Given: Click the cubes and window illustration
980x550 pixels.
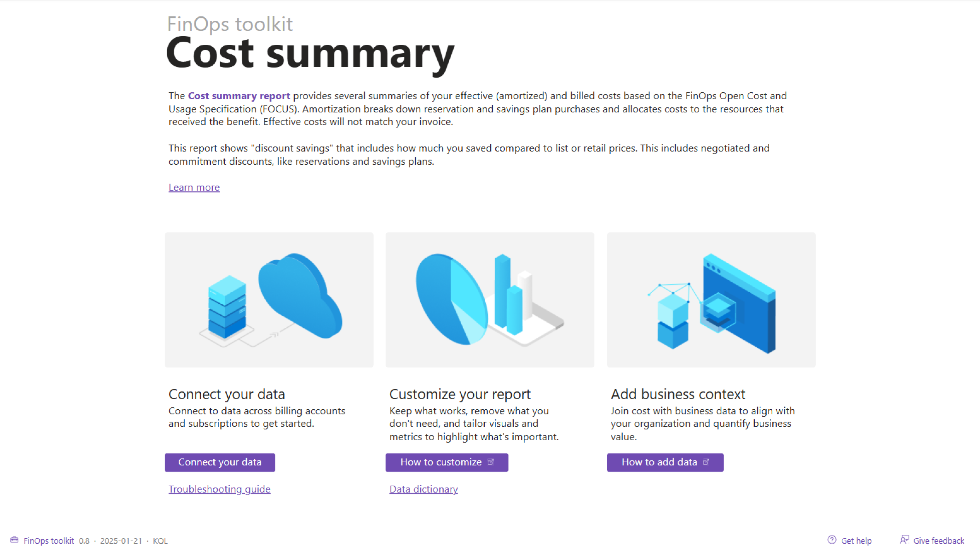Looking at the screenshot, I should pyautogui.click(x=711, y=300).
